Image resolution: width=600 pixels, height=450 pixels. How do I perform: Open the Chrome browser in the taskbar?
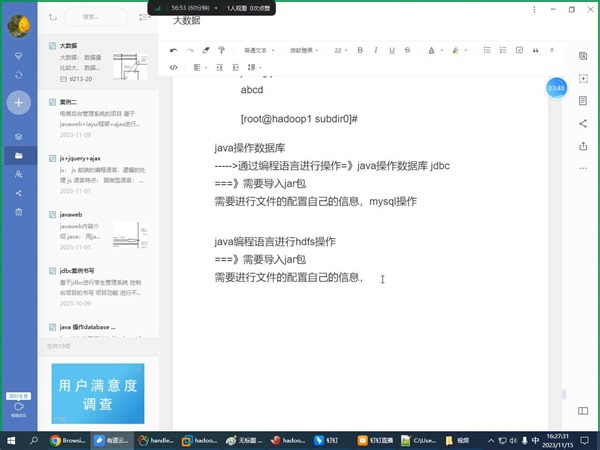[x=68, y=440]
